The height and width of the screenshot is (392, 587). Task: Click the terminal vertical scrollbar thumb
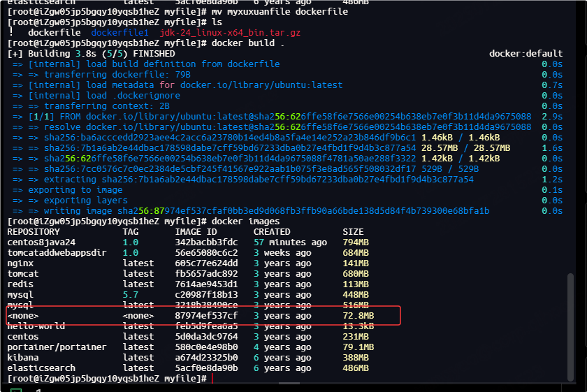coord(570,327)
